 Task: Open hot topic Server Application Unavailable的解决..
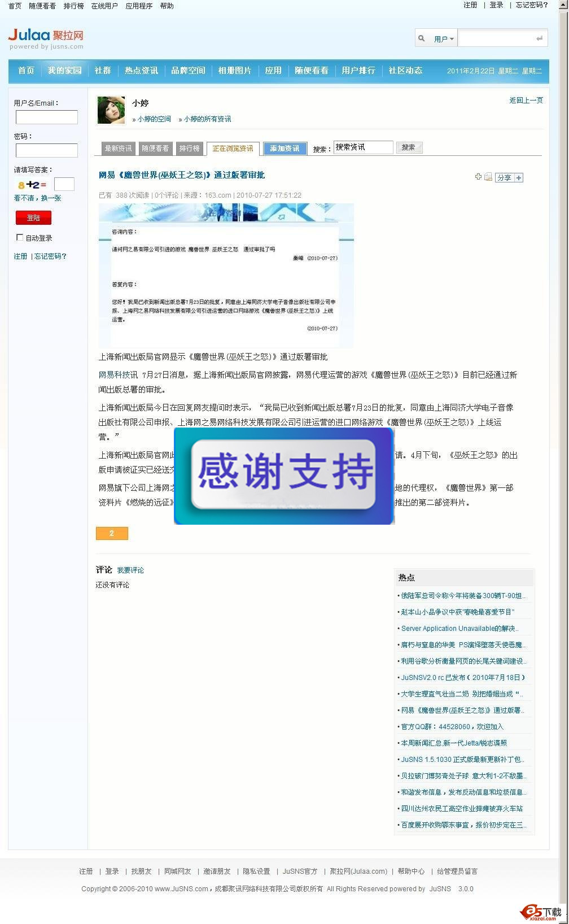point(459,629)
